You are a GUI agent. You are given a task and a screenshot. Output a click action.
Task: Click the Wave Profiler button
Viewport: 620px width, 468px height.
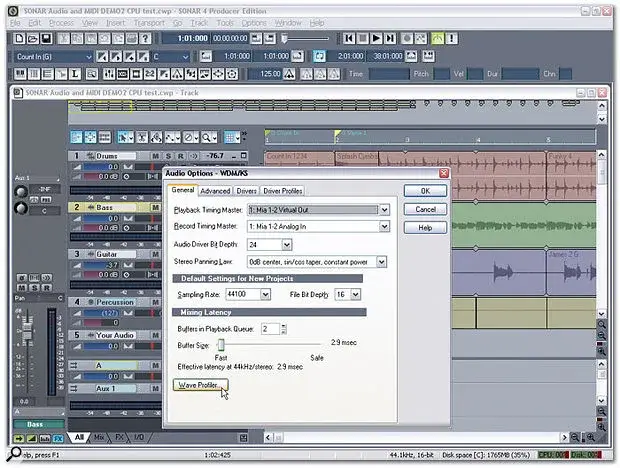click(201, 384)
